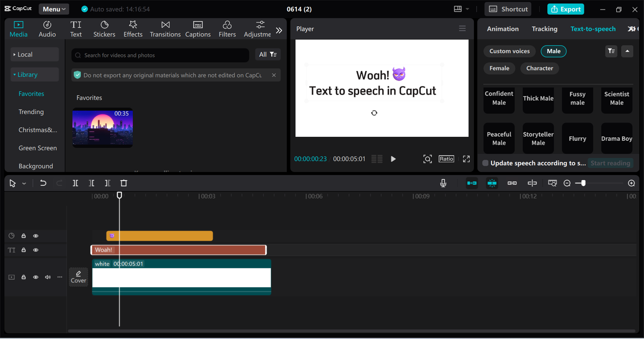The width and height of the screenshot is (644, 339).
Task: Open the Text tab
Action: (76, 29)
